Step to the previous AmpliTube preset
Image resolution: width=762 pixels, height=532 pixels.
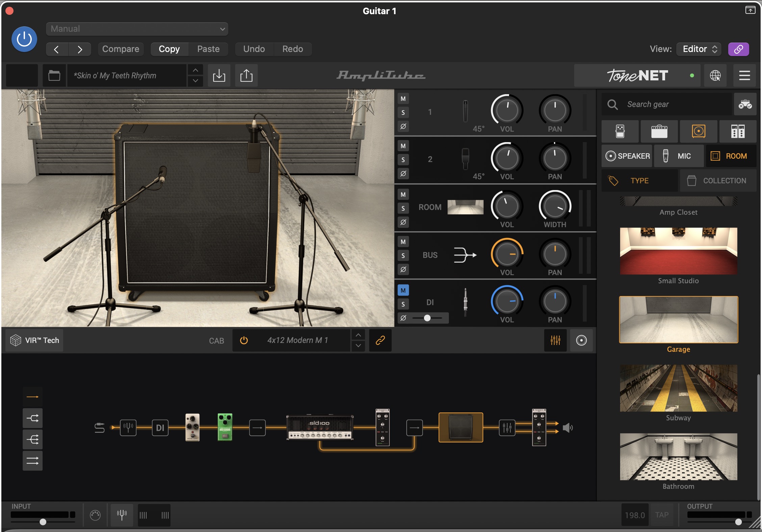pyautogui.click(x=195, y=70)
